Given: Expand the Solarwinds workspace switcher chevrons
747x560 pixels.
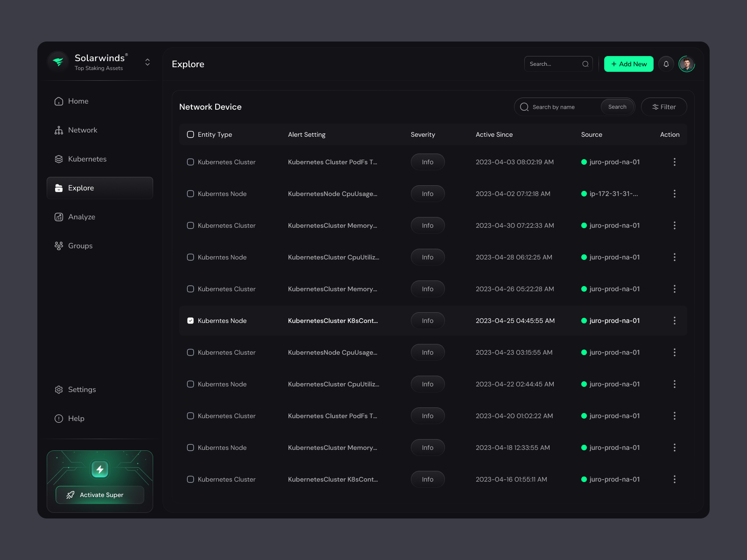Looking at the screenshot, I should [x=148, y=62].
